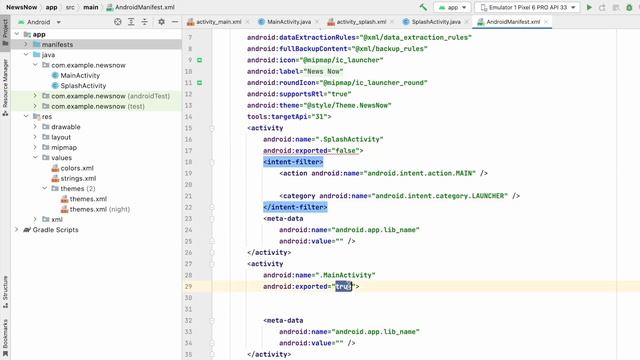Click the Collapse All icon in Project panel
Screen dimensions: 640x360
pyautogui.click(x=144, y=22)
